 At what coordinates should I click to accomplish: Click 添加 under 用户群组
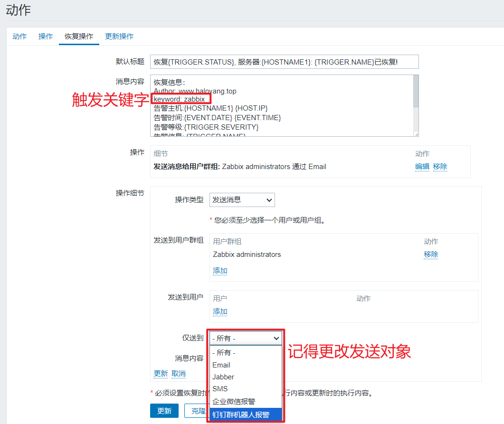[x=220, y=271]
